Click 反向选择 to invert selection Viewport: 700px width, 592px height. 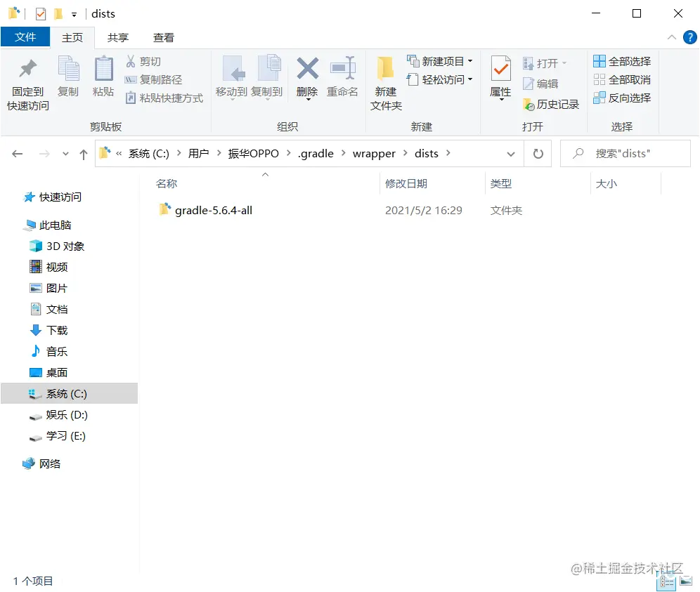[x=621, y=98]
